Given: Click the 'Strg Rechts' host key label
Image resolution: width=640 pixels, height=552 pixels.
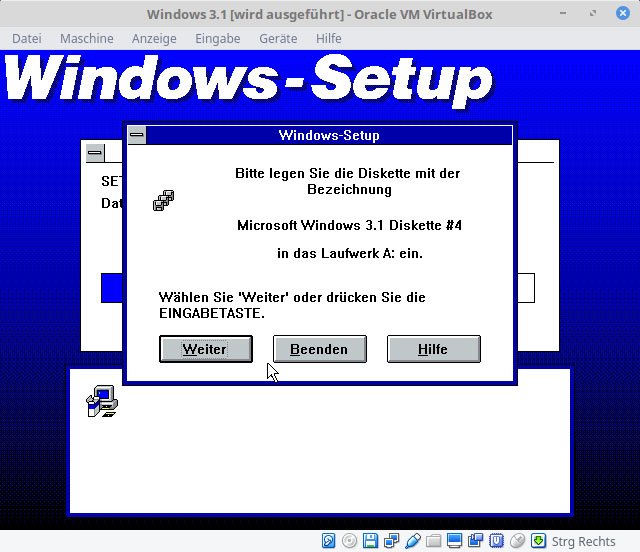Looking at the screenshot, I should (583, 541).
